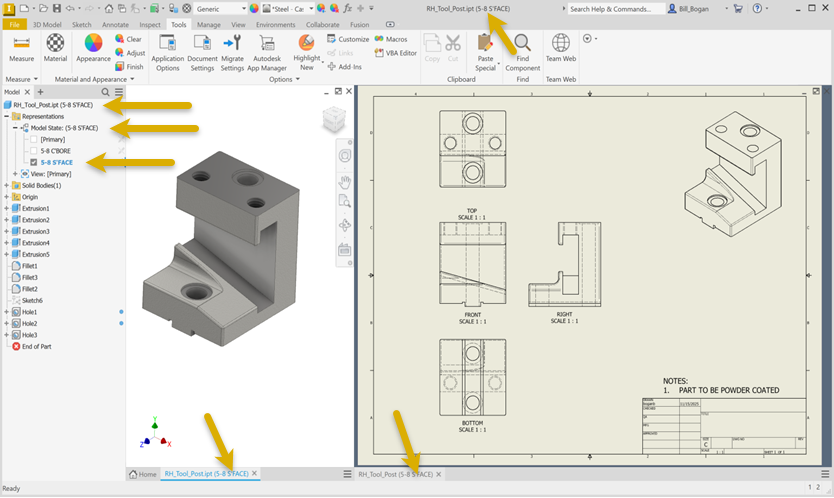Switch to the Environments tab
The width and height of the screenshot is (834, 498).
276,24
